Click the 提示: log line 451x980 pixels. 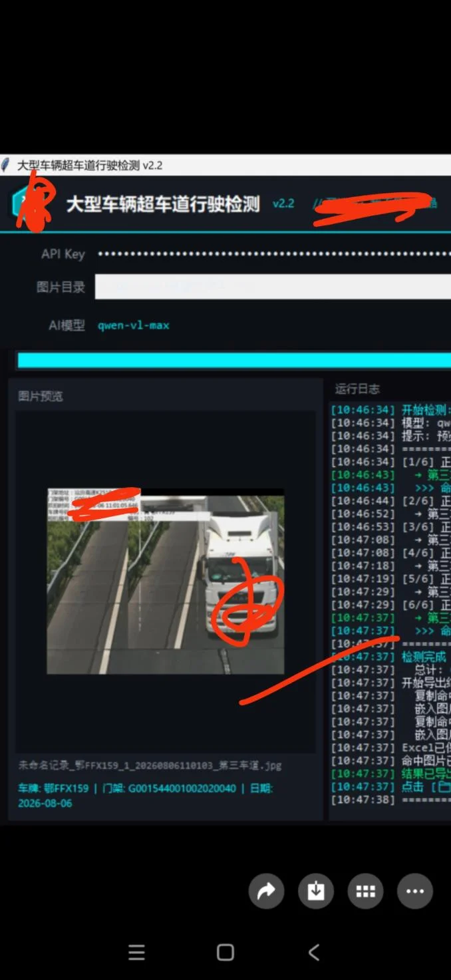click(x=390, y=436)
